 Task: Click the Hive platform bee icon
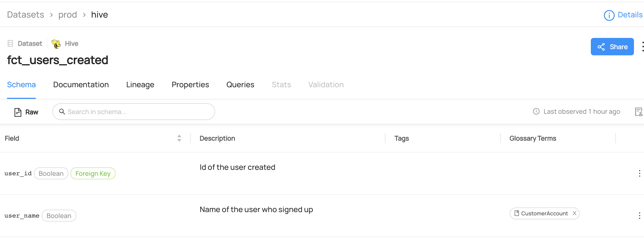[56, 44]
